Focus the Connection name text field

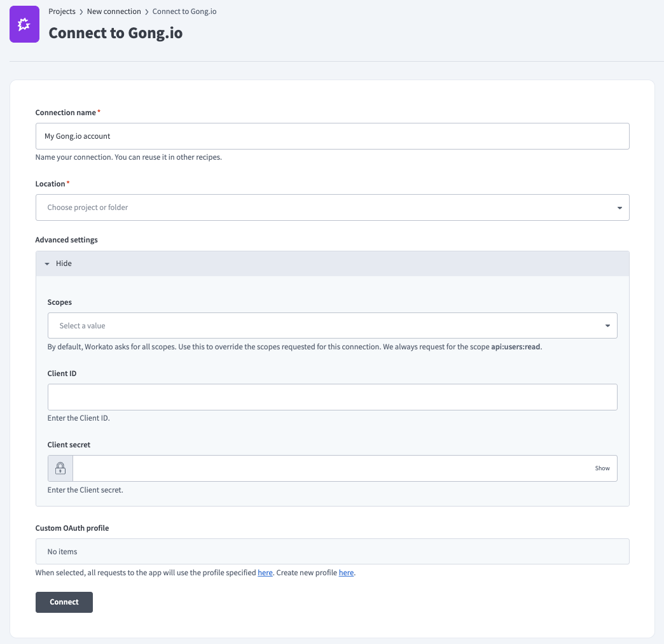(x=332, y=136)
